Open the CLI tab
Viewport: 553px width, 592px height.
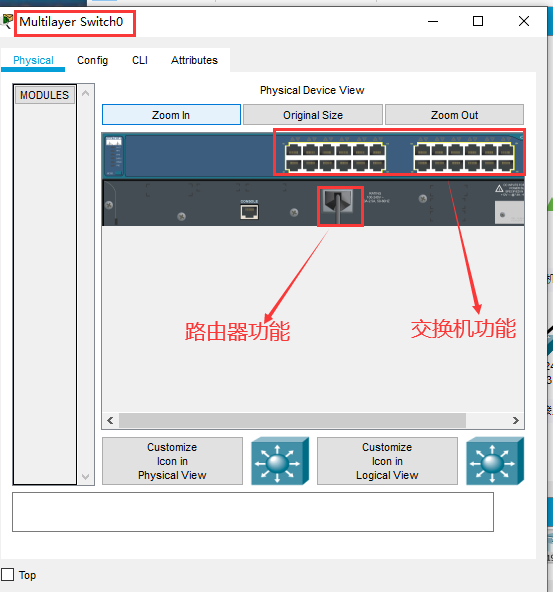(x=140, y=60)
